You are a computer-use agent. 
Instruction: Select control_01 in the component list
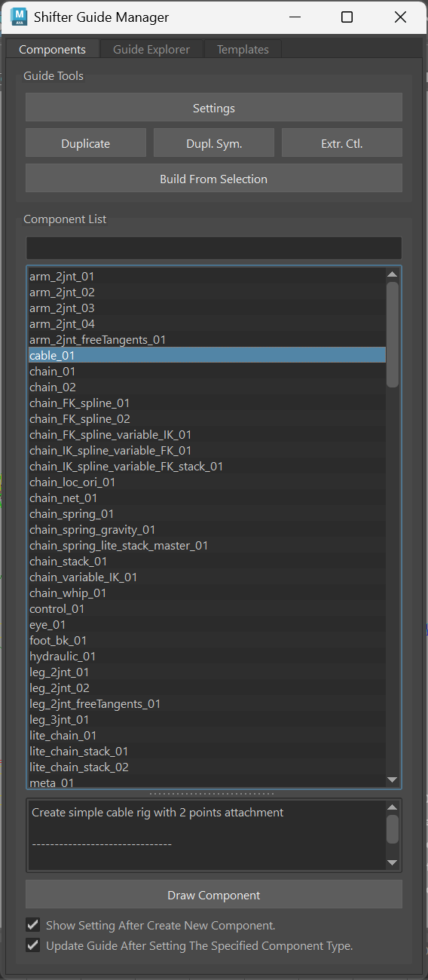[206, 609]
